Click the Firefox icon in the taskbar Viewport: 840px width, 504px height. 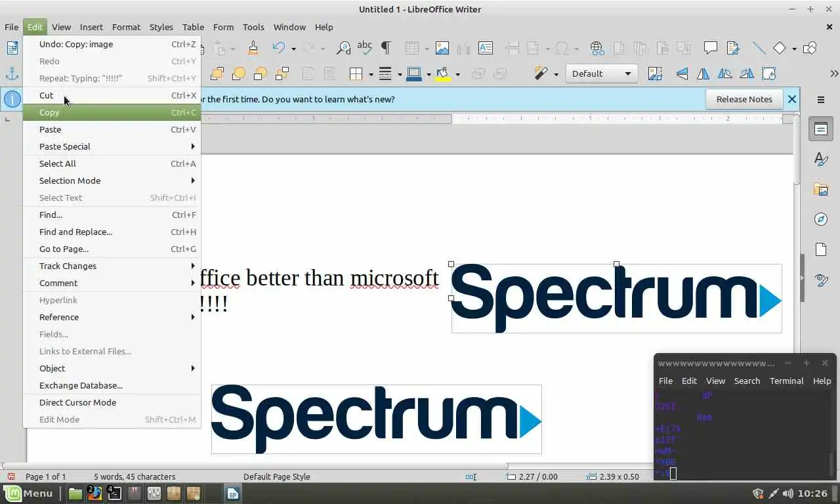94,493
